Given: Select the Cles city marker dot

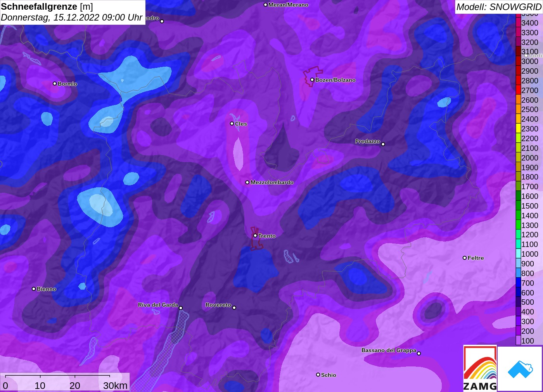Looking at the screenshot, I should click(232, 124).
